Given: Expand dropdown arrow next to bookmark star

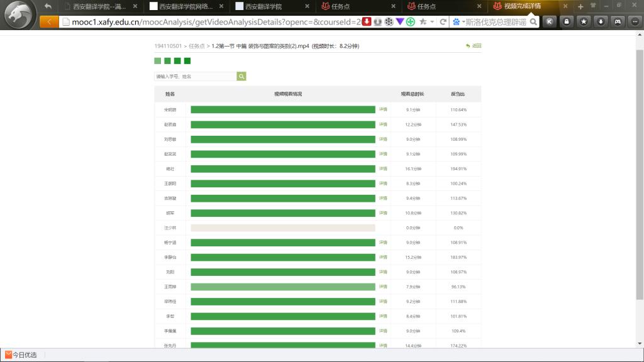Looking at the screenshot, I should click(433, 21).
